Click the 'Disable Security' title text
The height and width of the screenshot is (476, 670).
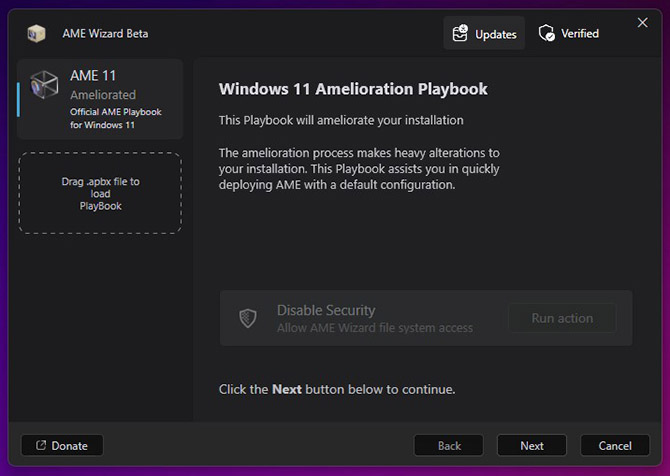(x=326, y=310)
